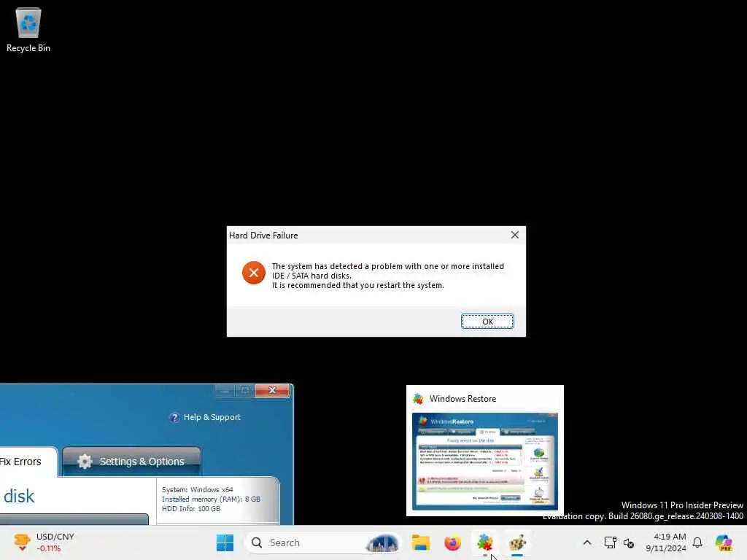Select the Fix Errors tab
The image size is (747, 560).
pos(24,462)
